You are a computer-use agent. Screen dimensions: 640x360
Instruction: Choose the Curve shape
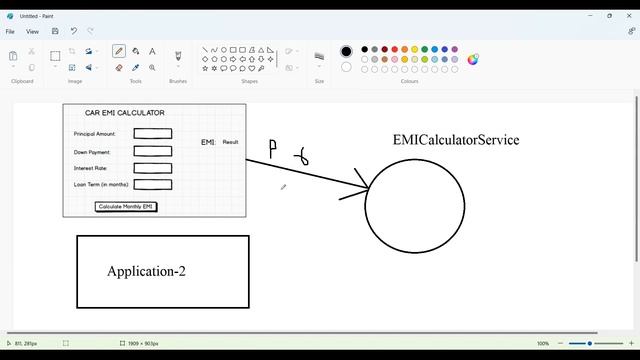[214, 50]
